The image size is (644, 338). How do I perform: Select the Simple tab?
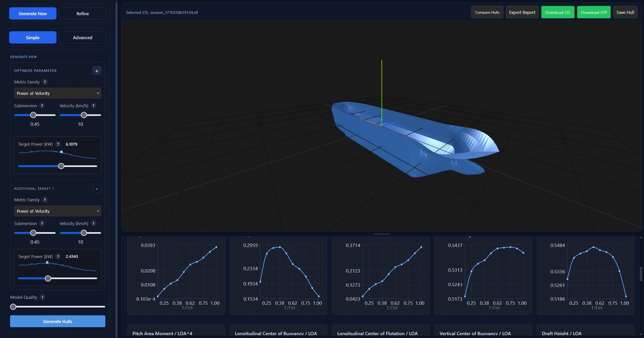pos(33,38)
